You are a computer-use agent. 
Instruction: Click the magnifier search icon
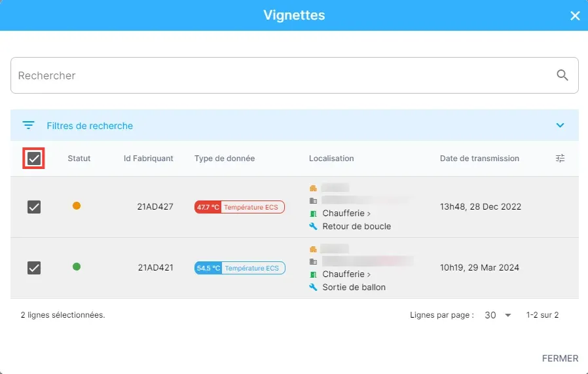pyautogui.click(x=562, y=75)
